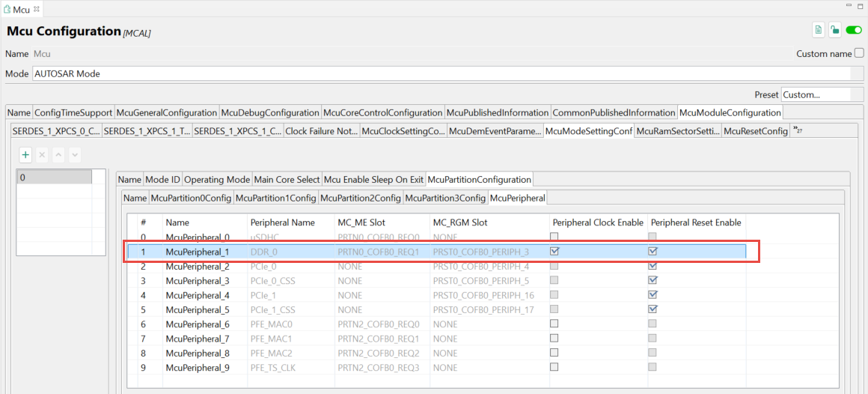The width and height of the screenshot is (868, 394).
Task: Select the McuPeripheral_2 name cell
Action: click(205, 266)
